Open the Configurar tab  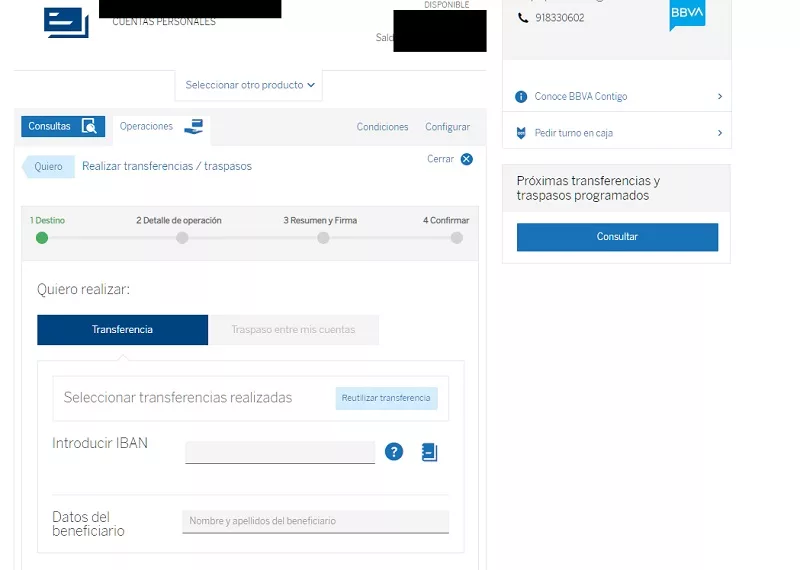(x=447, y=127)
